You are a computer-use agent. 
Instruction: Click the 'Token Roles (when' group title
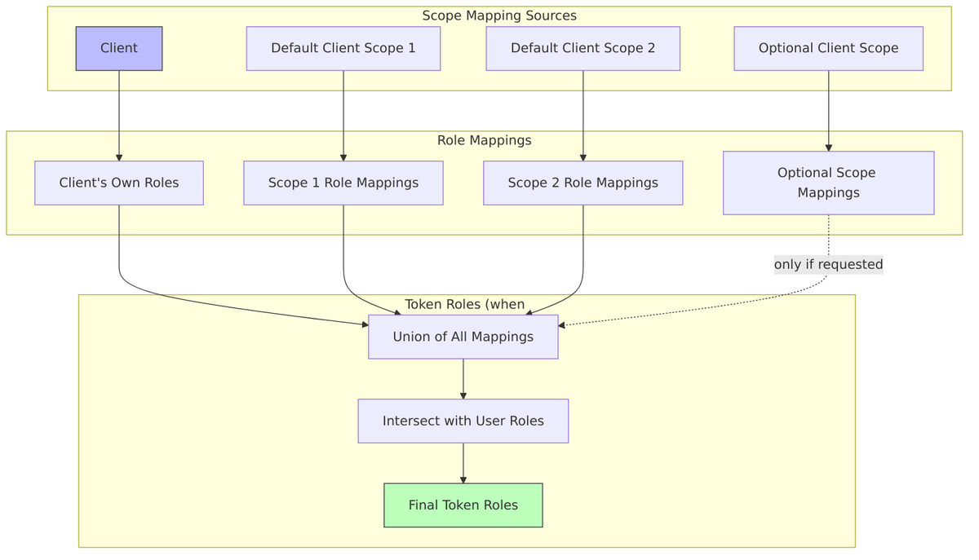tap(465, 305)
